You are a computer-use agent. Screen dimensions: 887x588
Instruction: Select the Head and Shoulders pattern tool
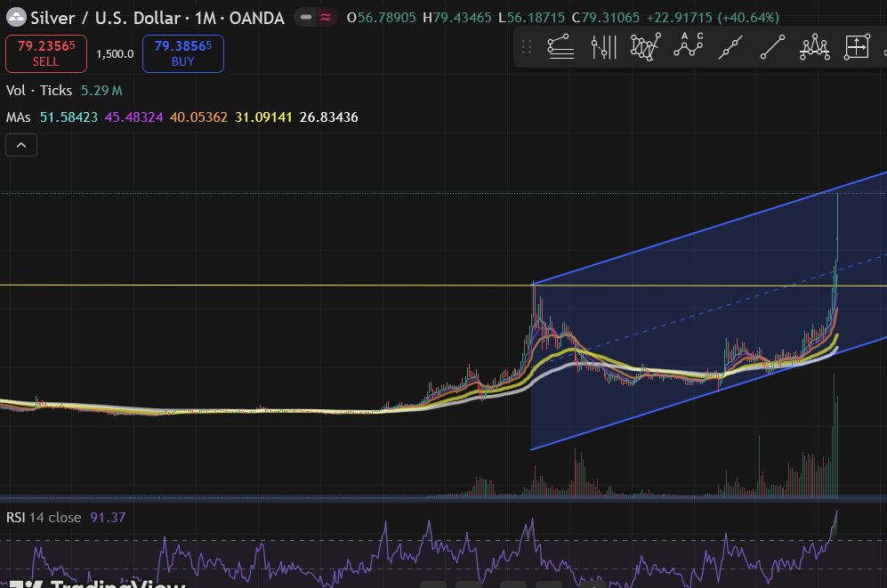(x=815, y=46)
